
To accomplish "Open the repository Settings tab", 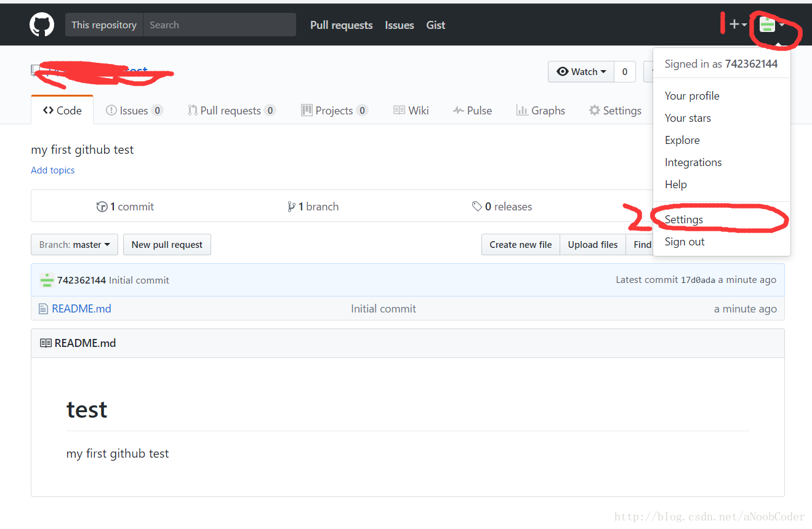I will (615, 111).
